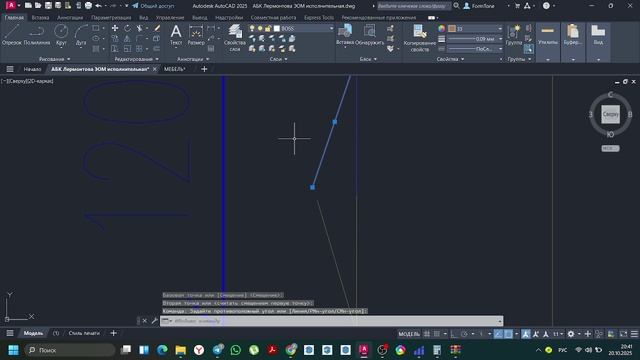The width and height of the screenshot is (640, 360).
Task: Click the Erase tool icon
Action: [157, 28]
